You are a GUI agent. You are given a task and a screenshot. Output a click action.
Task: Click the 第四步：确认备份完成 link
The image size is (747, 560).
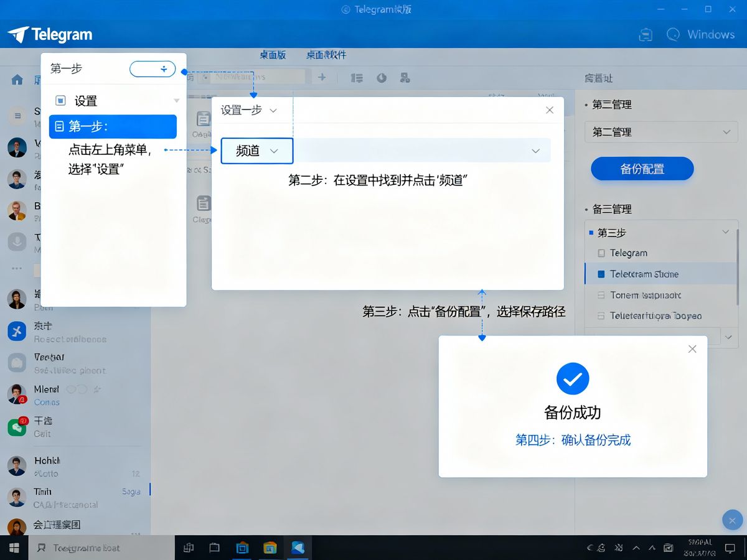click(x=573, y=441)
